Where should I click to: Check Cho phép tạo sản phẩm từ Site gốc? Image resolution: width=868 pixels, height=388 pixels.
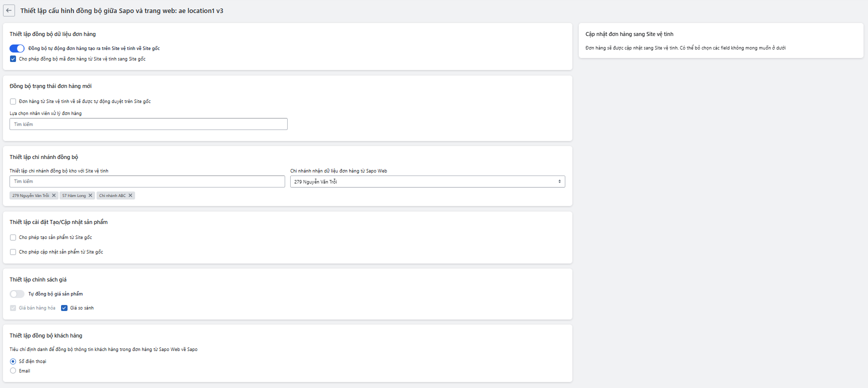(13, 237)
